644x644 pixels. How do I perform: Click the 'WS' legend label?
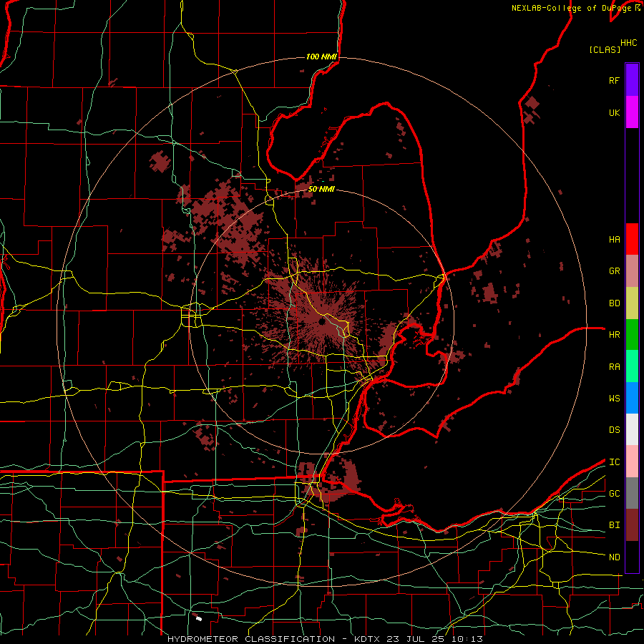click(x=614, y=399)
